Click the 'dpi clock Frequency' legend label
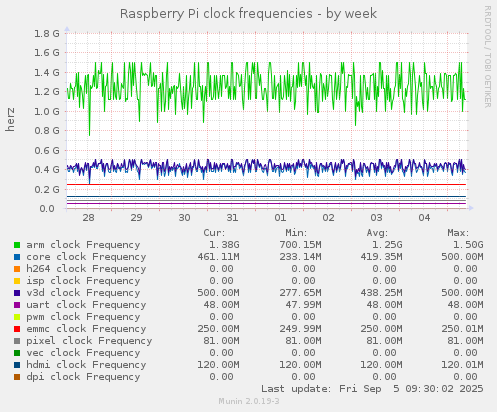Image resolution: width=497 pixels, height=412 pixels. pos(83,377)
